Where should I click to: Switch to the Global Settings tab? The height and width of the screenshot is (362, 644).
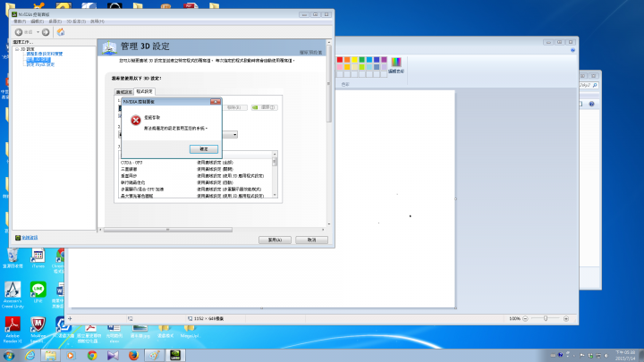pyautogui.click(x=124, y=92)
